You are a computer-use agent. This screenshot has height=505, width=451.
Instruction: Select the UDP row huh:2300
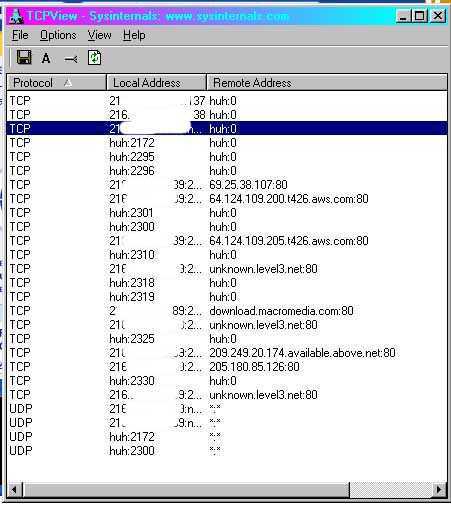(227, 451)
